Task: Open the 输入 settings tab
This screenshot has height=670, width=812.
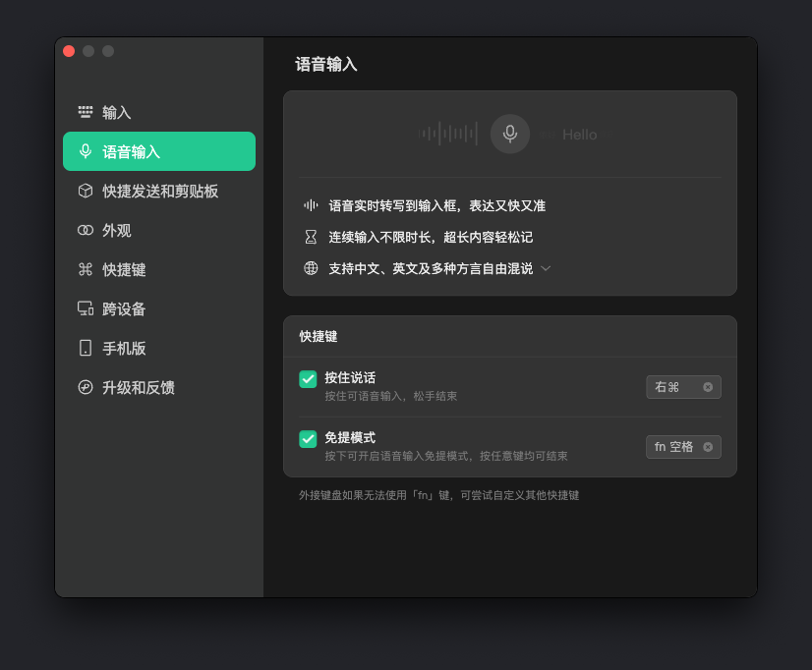Action: pyautogui.click(x=117, y=112)
